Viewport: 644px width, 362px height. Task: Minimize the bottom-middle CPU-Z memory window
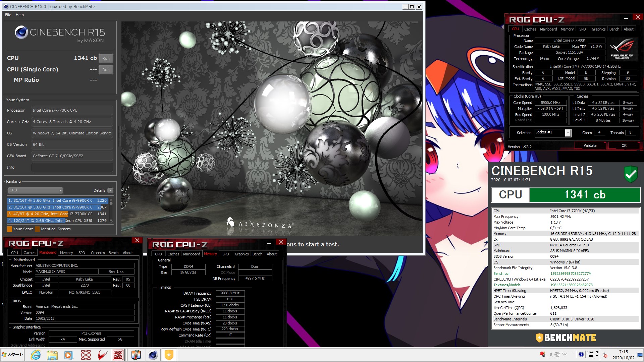[x=269, y=243]
